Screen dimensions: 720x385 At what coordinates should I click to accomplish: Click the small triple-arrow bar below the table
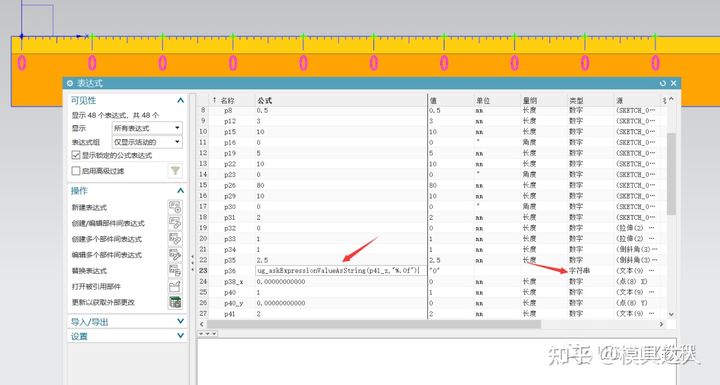208,334
